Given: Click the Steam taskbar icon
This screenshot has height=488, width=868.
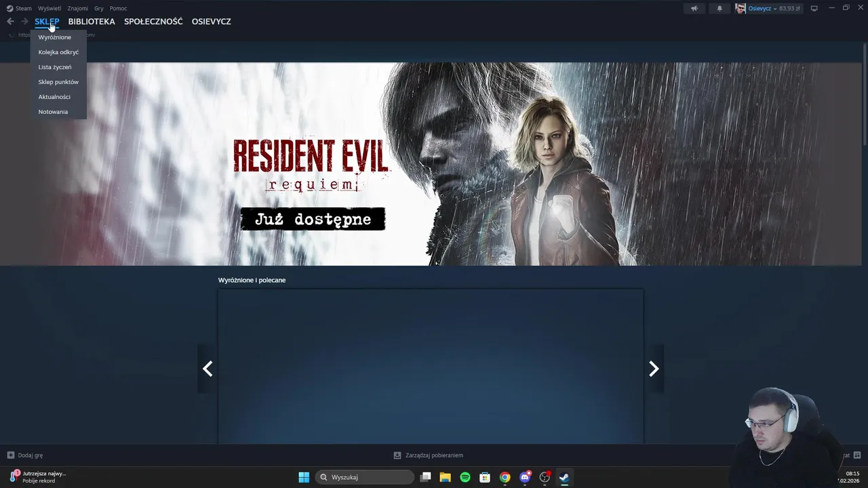Looking at the screenshot, I should click(564, 477).
